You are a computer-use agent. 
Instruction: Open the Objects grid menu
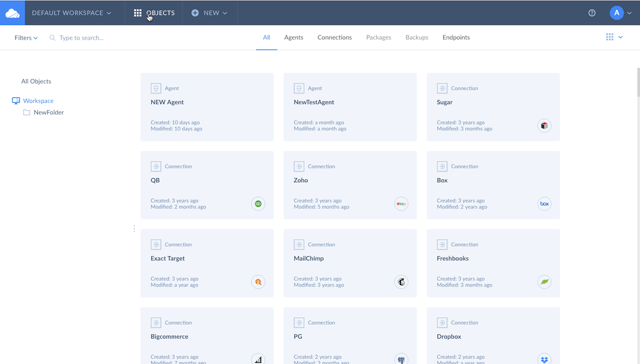pos(154,13)
